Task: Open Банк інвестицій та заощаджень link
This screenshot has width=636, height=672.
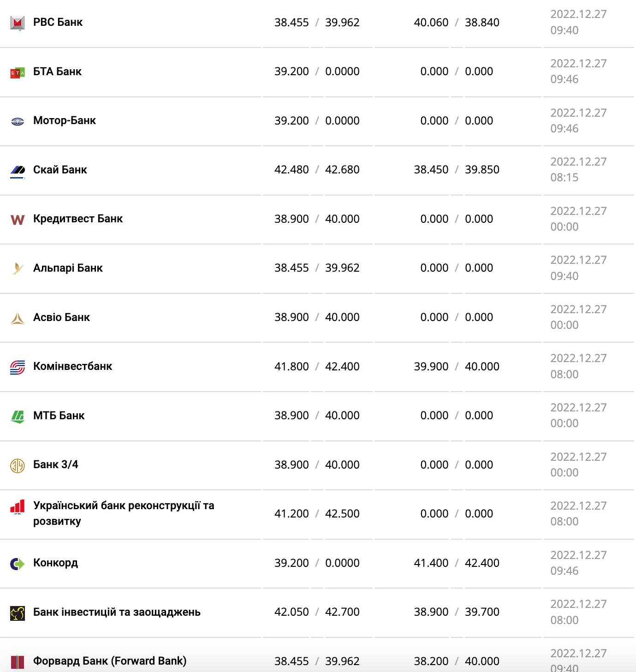Action: (117, 612)
